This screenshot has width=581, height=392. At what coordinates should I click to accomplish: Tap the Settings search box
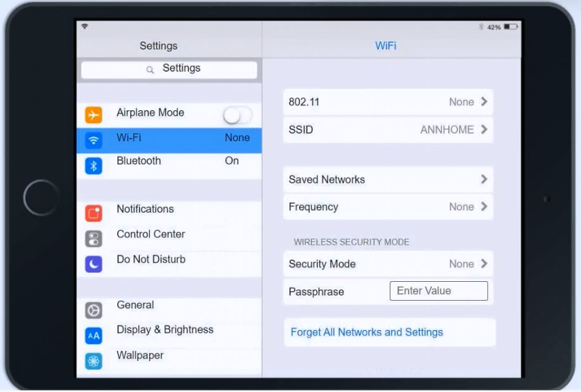point(169,69)
